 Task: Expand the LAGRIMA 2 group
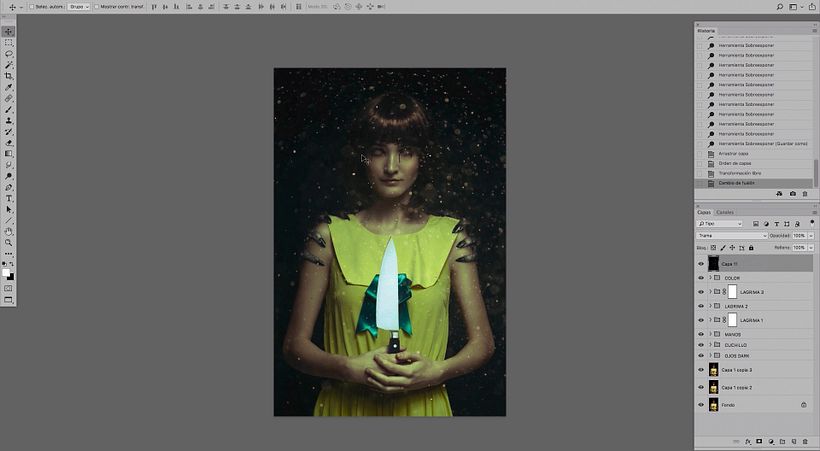click(710, 306)
